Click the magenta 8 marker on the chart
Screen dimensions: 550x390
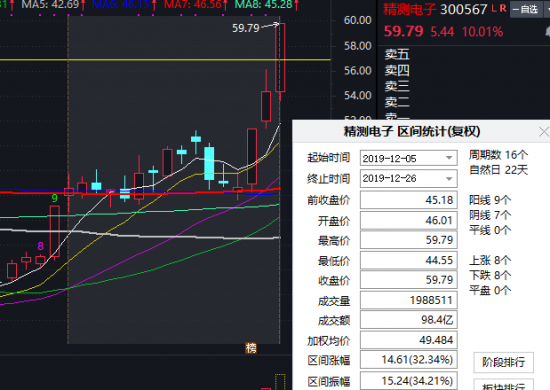(41, 246)
